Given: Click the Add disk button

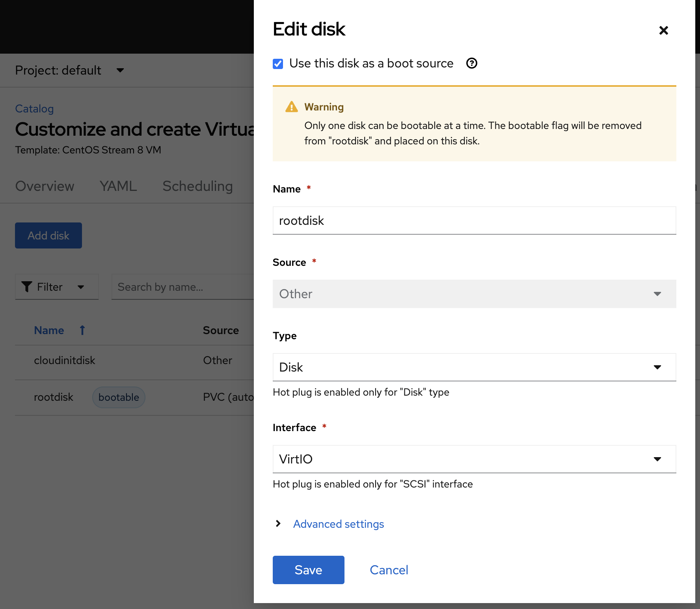Looking at the screenshot, I should pos(48,235).
